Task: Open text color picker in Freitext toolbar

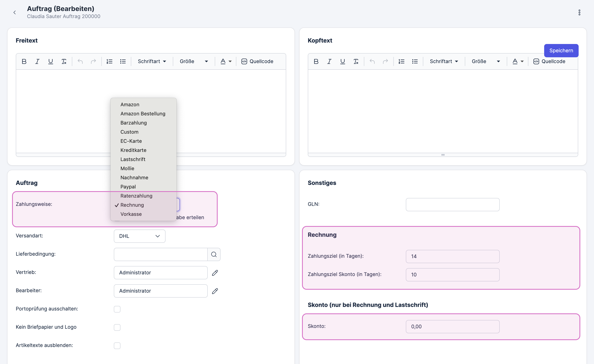Action: (226, 61)
